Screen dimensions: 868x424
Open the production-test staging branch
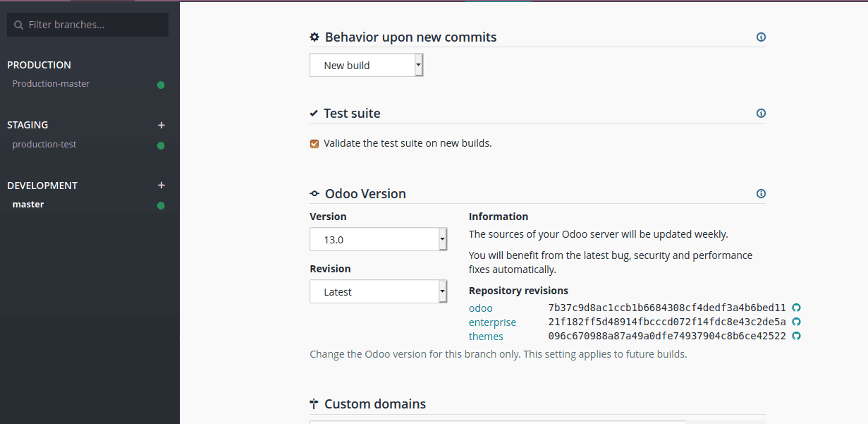point(44,145)
